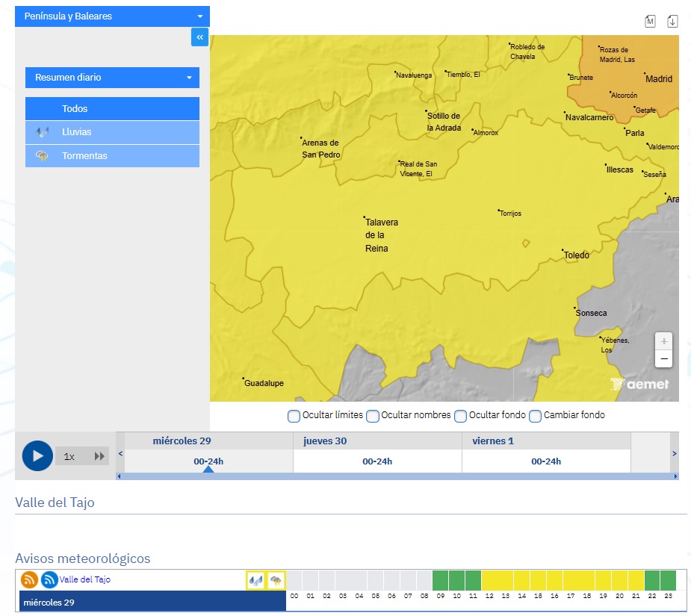Select jueves 30 00-24h on the timeline
The height and width of the screenshot is (616, 691).
click(x=377, y=461)
